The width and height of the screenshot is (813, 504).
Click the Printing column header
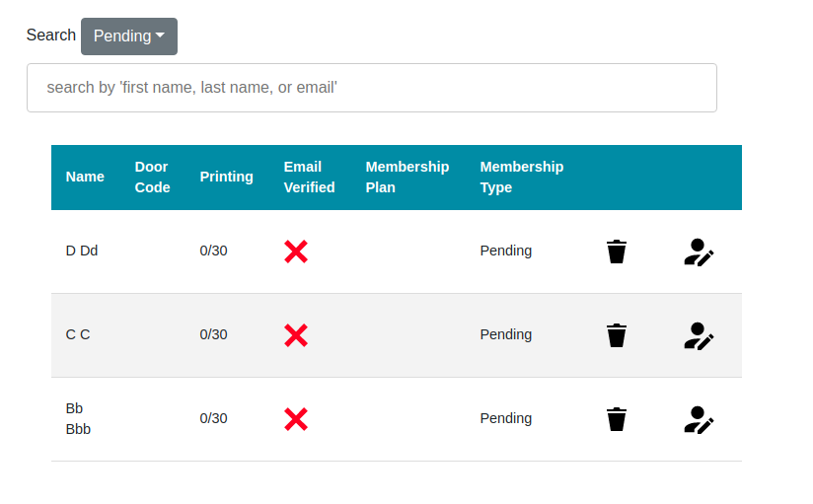226,178
